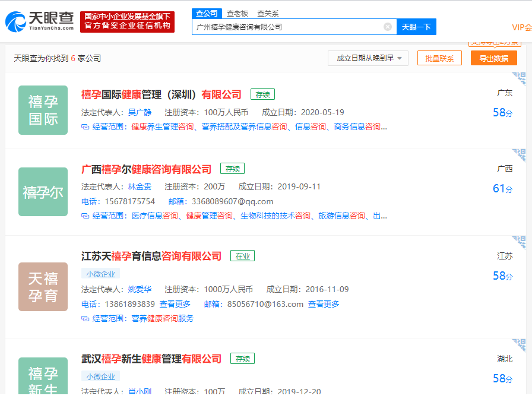Image resolution: width=532 pixels, height=399 pixels.
Task: Clear search text via the circular X icon
Action: tap(388, 26)
